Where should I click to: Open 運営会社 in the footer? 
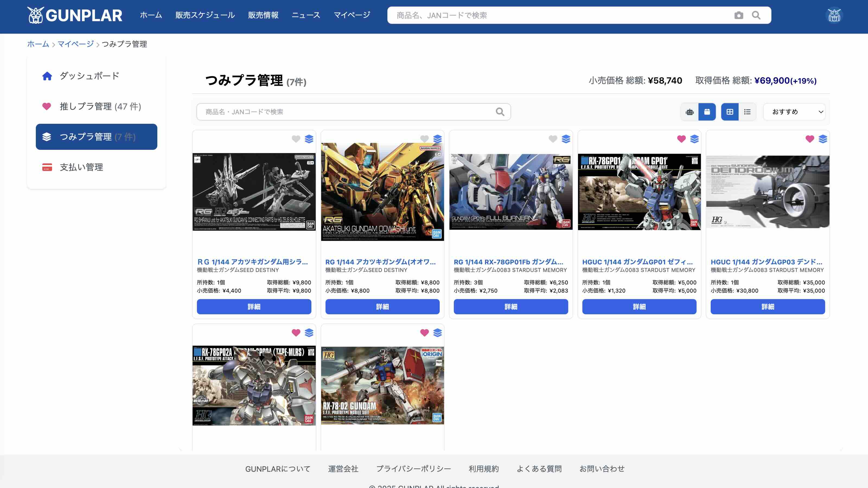tap(343, 469)
